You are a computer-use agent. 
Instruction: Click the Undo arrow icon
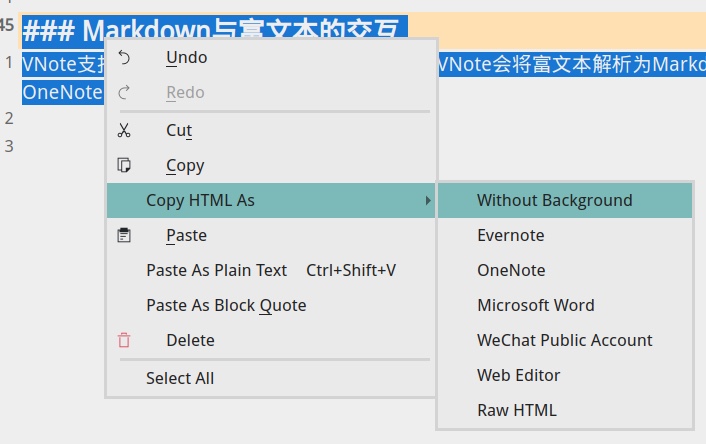(124, 58)
